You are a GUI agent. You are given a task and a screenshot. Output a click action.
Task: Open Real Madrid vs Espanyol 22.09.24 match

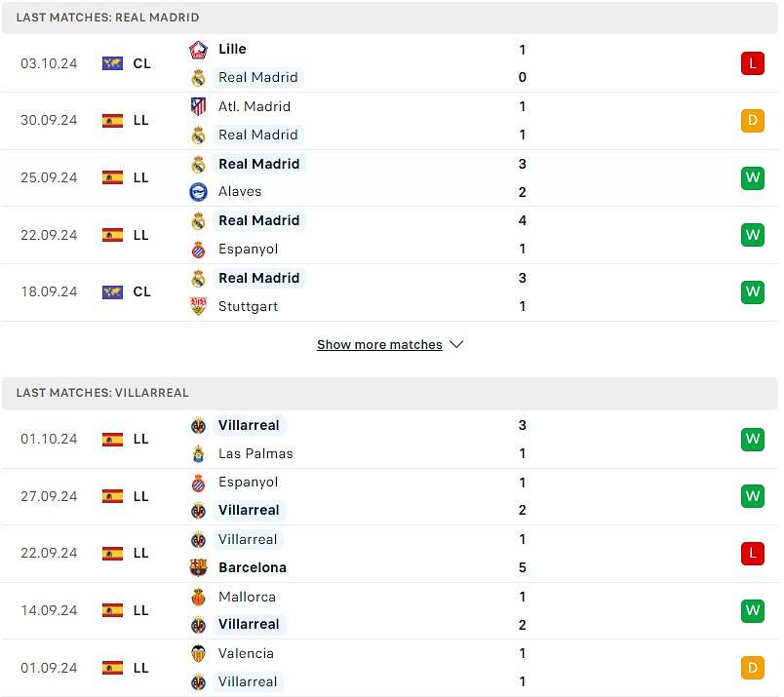click(x=390, y=235)
